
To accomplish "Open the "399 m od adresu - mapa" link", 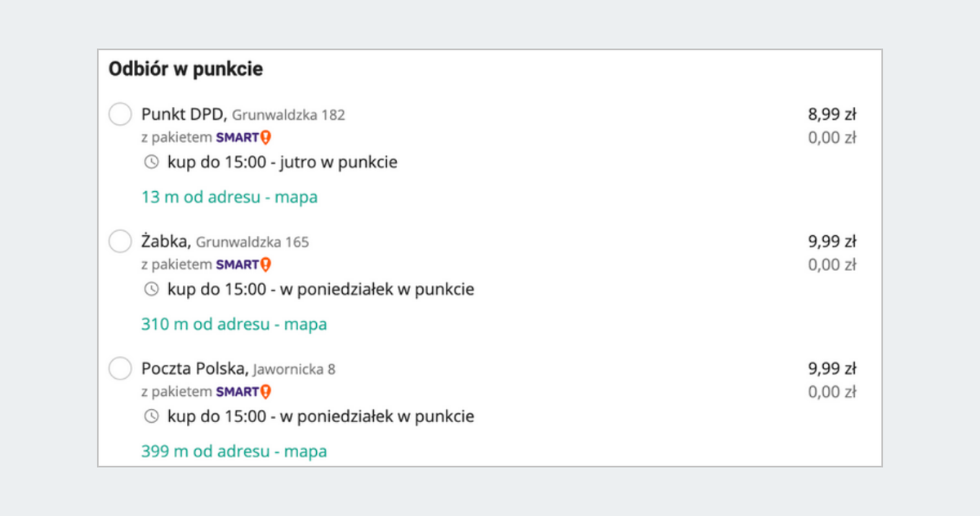I will pos(234,451).
